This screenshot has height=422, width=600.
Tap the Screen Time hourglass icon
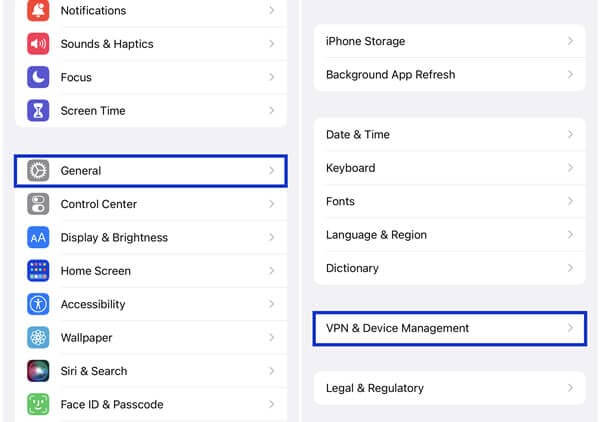[38, 111]
